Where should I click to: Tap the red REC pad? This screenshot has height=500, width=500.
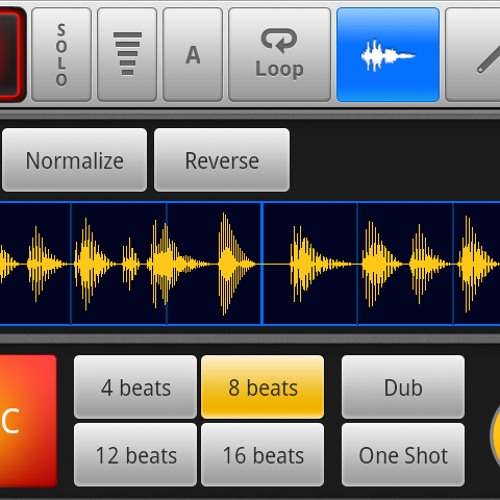[x=28, y=421]
